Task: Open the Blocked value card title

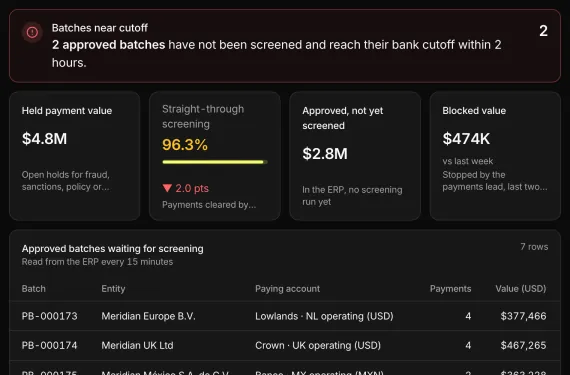Action: click(x=474, y=111)
